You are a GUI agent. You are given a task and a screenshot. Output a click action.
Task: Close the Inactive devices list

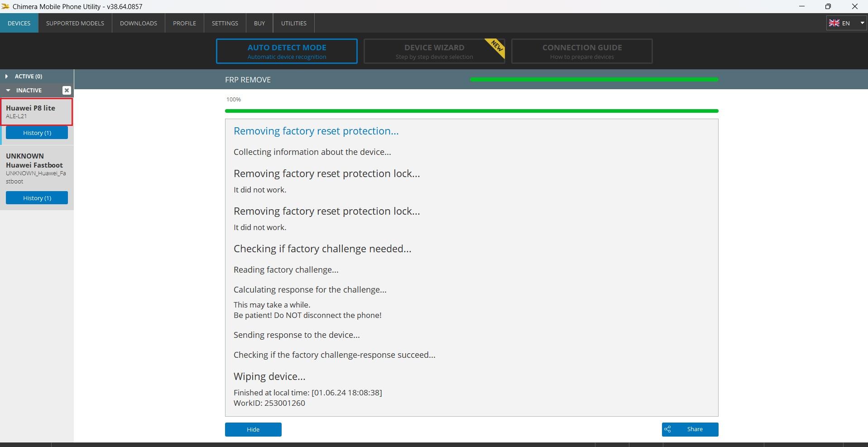click(67, 90)
